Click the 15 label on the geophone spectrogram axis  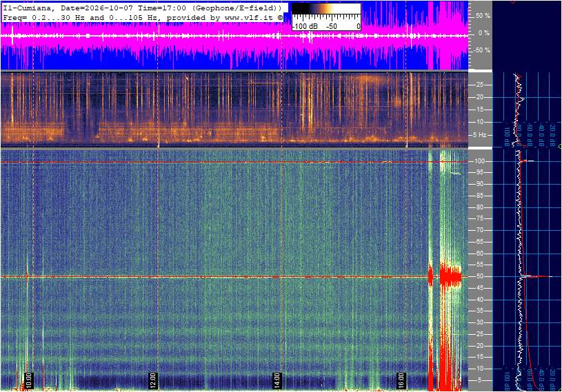479,110
